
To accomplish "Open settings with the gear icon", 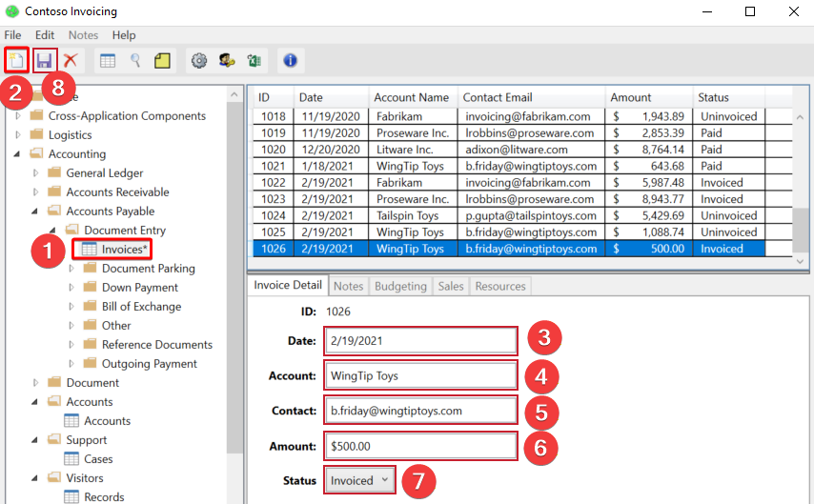I will [x=199, y=60].
